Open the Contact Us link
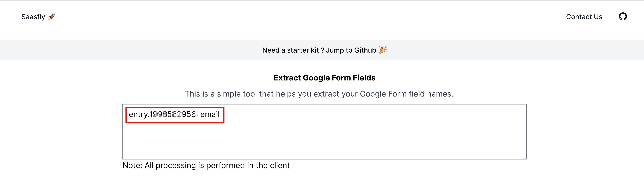Viewport: 644px width, 195px height. point(584,17)
